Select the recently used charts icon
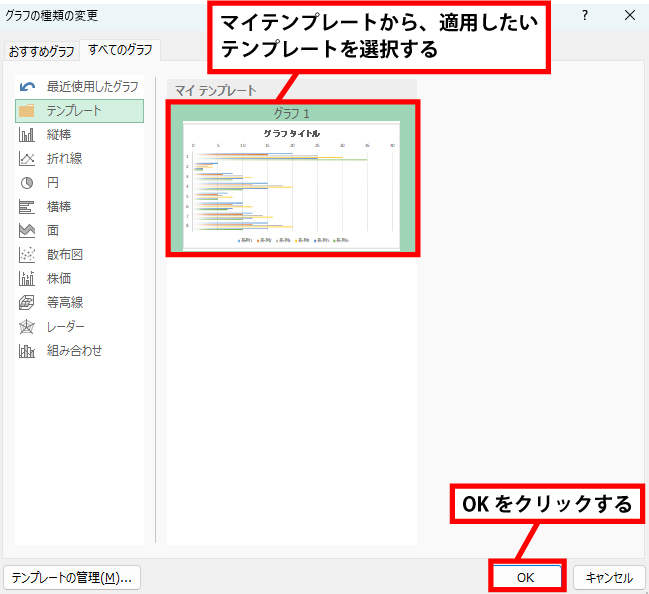The height and width of the screenshot is (594, 649). click(x=27, y=87)
